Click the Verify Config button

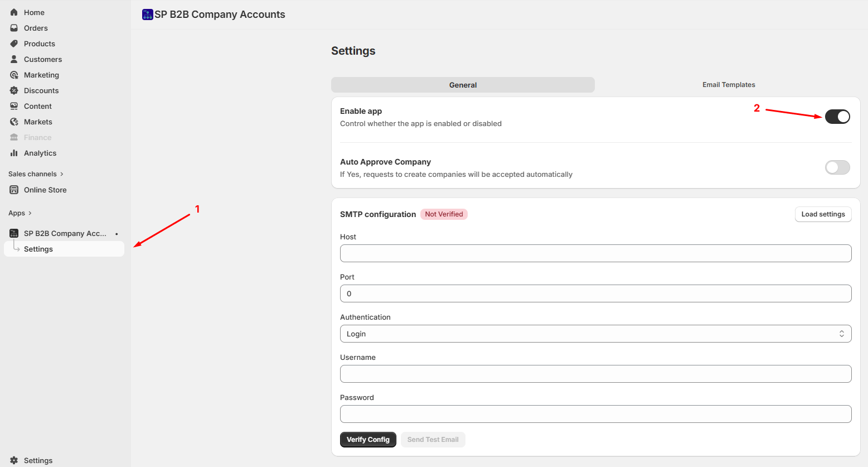click(368, 439)
